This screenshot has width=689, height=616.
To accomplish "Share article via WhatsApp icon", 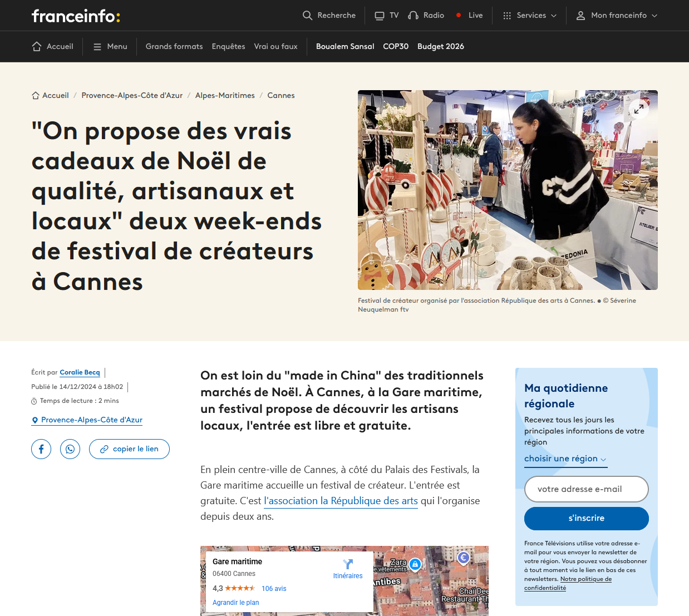I will click(x=70, y=449).
